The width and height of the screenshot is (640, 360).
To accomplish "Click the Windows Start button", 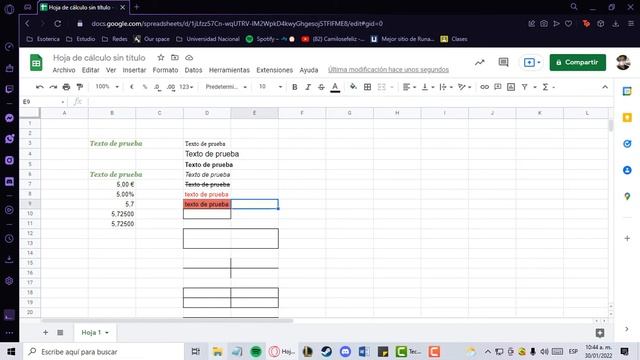I will (x=11, y=351).
